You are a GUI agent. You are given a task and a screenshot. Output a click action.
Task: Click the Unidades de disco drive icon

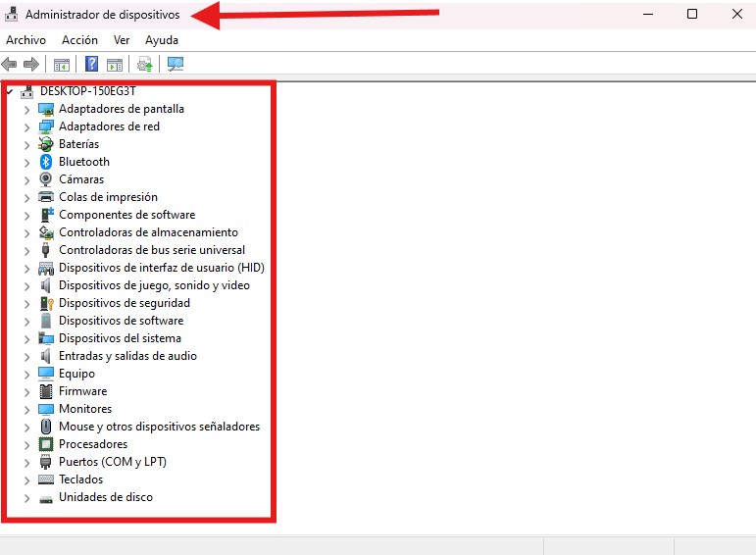tap(46, 498)
